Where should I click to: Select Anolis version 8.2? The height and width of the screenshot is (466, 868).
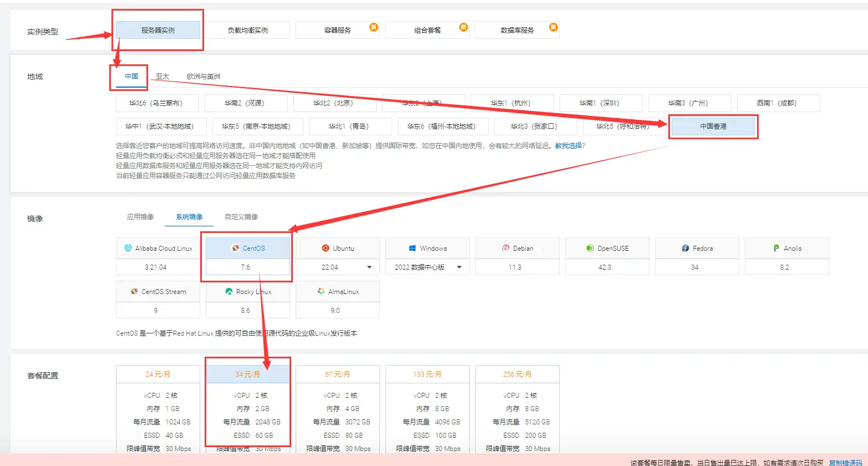787,267
